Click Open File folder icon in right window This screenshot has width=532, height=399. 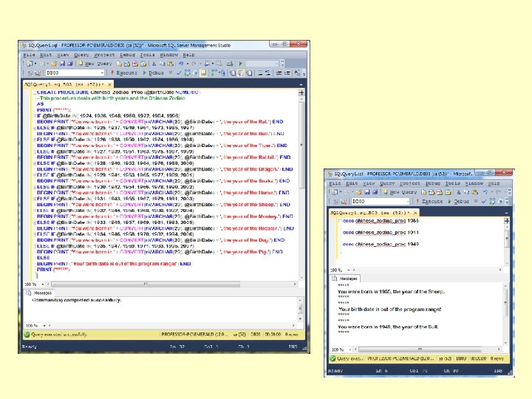[x=358, y=192]
